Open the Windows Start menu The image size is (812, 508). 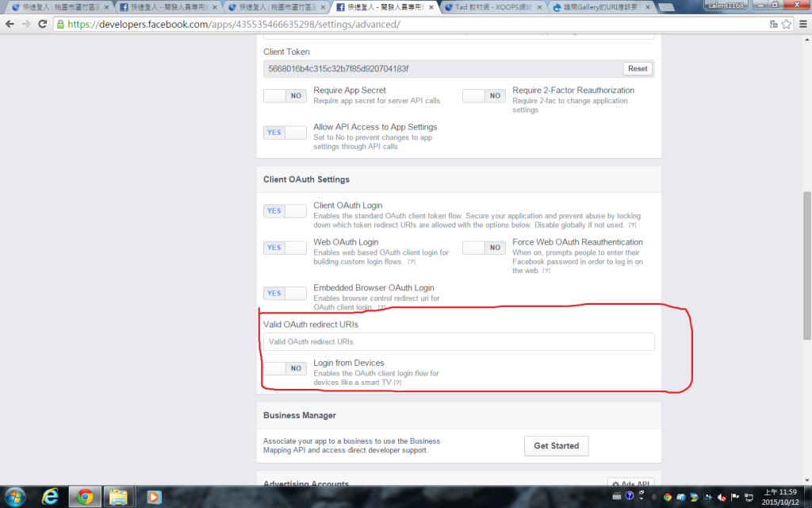(15, 497)
